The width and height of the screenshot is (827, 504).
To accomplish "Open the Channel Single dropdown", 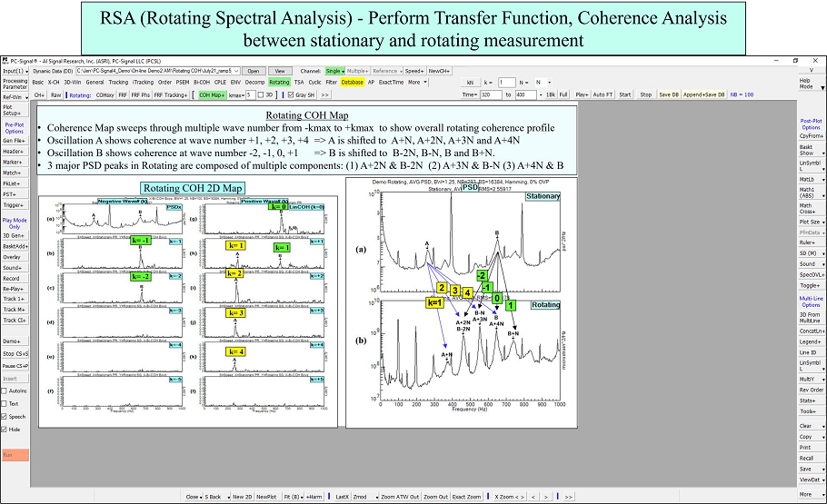I will (334, 70).
